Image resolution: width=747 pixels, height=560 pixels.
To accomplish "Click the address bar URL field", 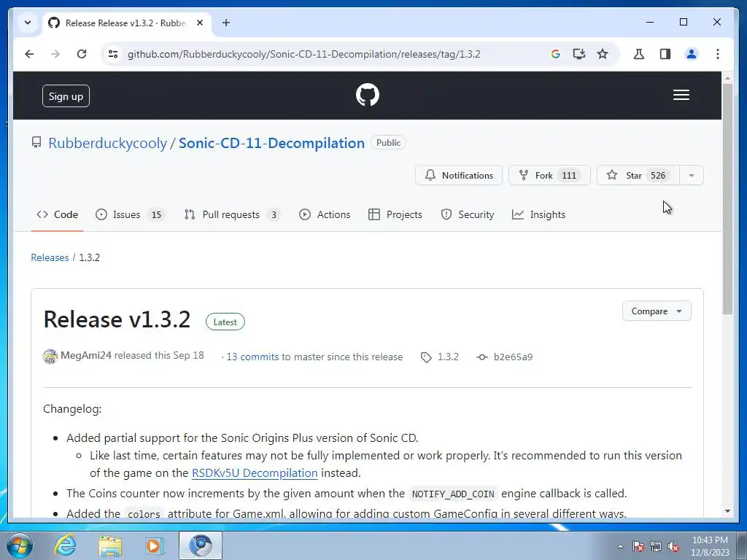I will pos(304,54).
